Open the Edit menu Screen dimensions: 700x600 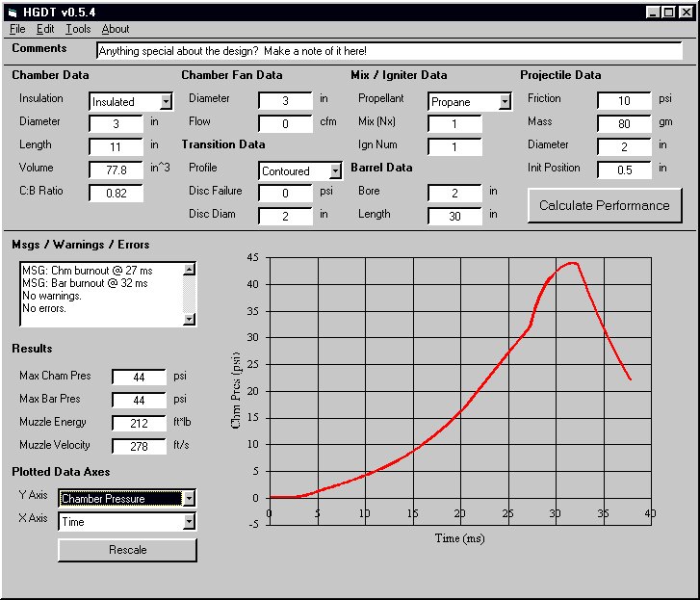pyautogui.click(x=45, y=29)
